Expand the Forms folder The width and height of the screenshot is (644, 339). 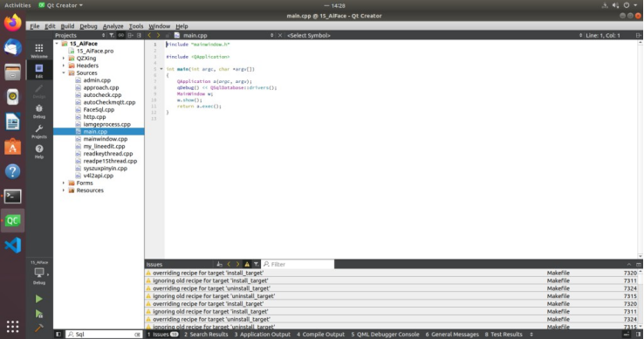tap(64, 183)
